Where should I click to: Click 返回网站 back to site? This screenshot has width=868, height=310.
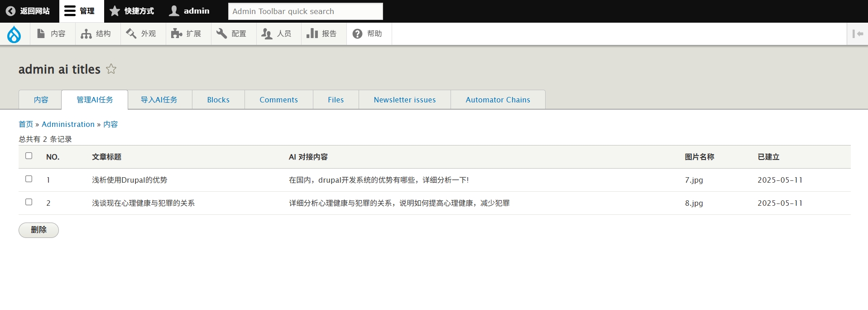(x=29, y=11)
